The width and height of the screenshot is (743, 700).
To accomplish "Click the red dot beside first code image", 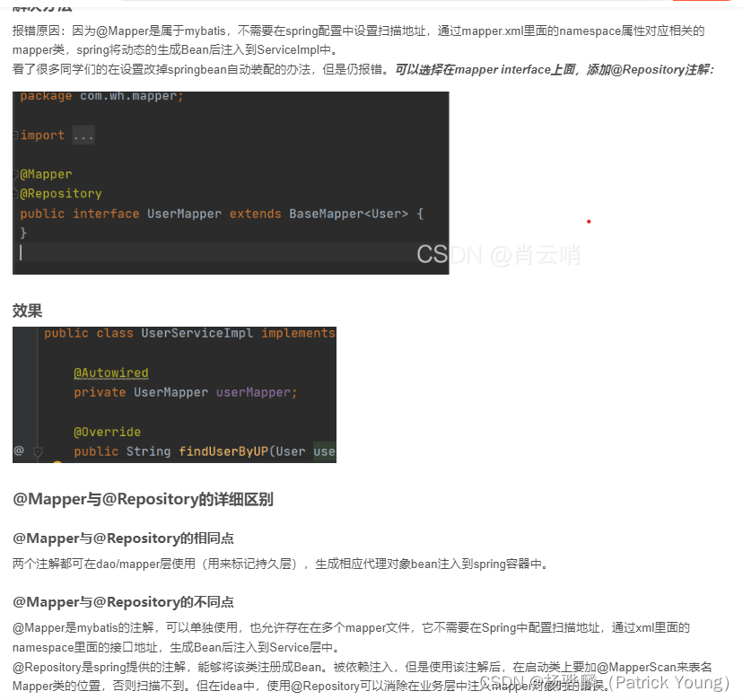I will click(x=589, y=221).
